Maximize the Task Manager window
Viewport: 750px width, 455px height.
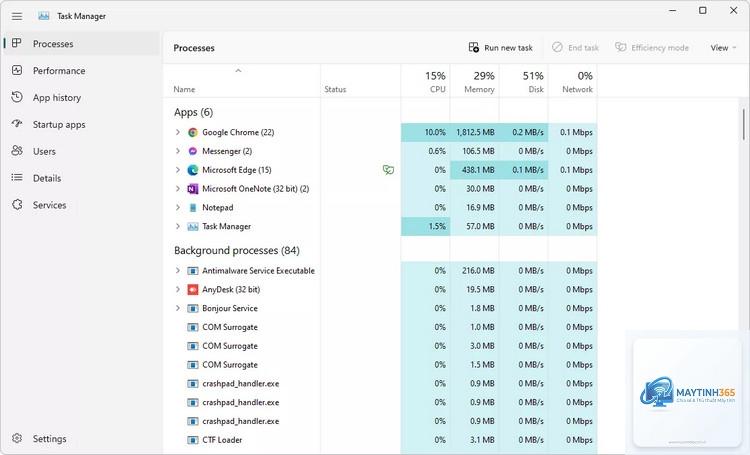pos(703,10)
